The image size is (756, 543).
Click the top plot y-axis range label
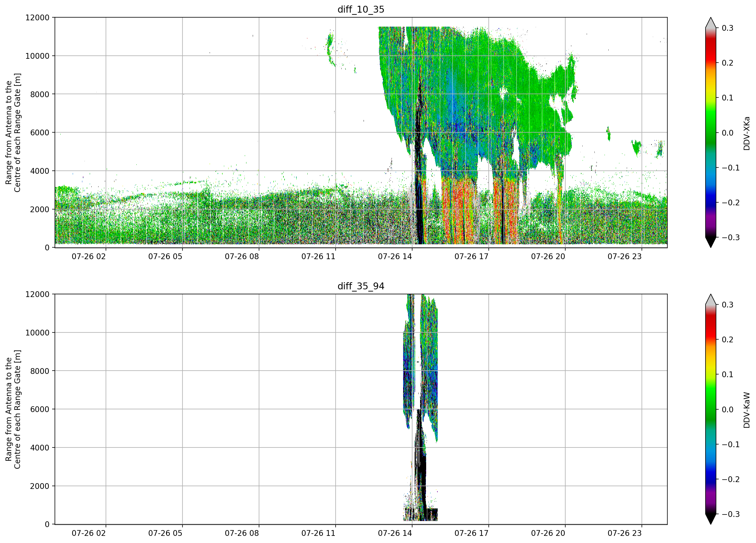pyautogui.click(x=13, y=133)
